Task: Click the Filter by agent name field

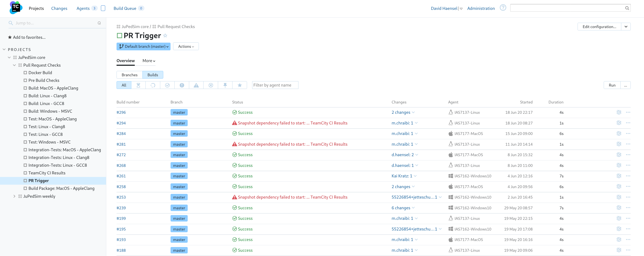Action: [275, 85]
